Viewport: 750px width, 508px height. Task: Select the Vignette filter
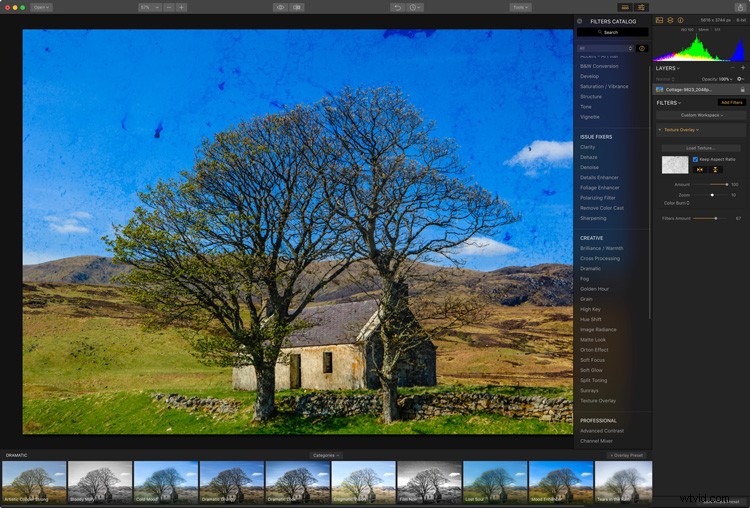pyautogui.click(x=589, y=117)
